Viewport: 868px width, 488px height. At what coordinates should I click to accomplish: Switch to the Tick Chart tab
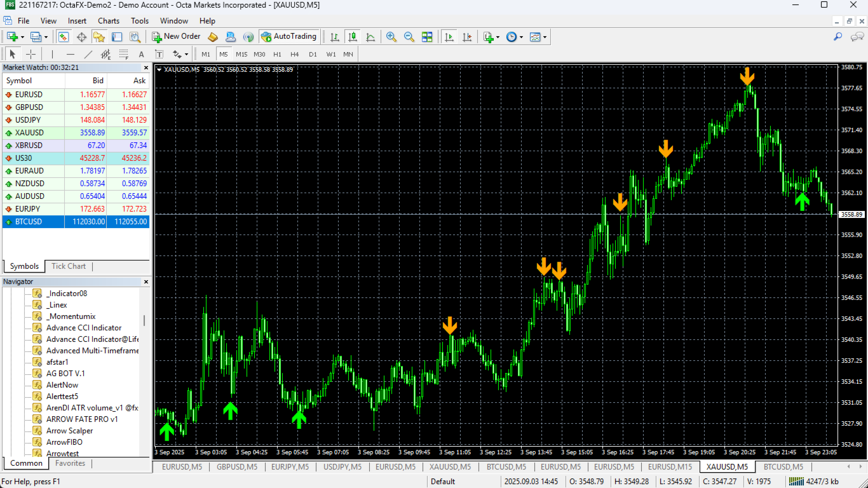(x=69, y=266)
